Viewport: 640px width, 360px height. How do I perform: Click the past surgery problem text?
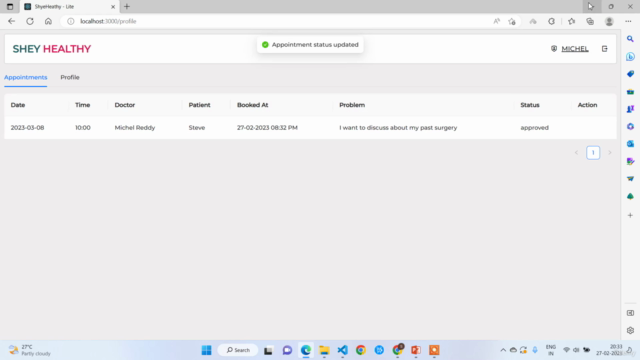398,128
